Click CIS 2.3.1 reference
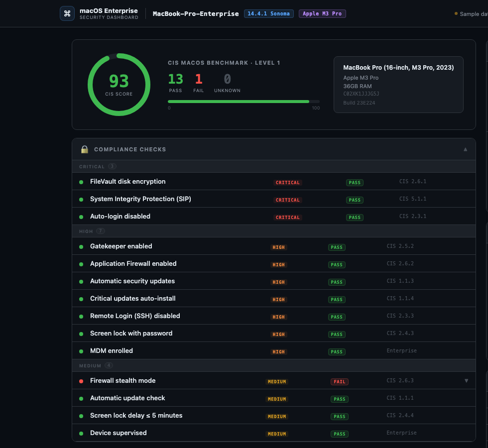488x448 pixels. click(413, 216)
